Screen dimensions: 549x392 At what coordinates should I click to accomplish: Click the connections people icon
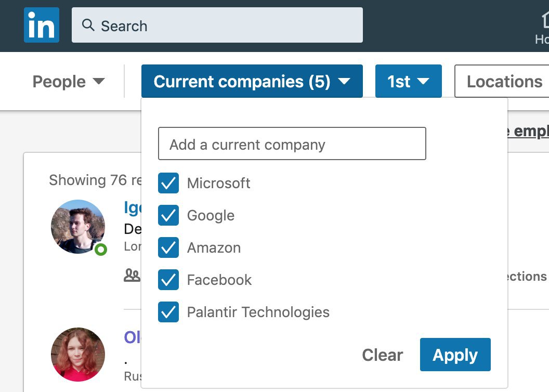[132, 276]
